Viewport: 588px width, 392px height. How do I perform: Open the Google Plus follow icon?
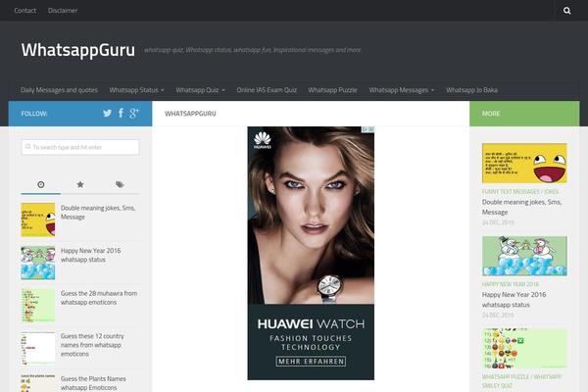coord(134,113)
